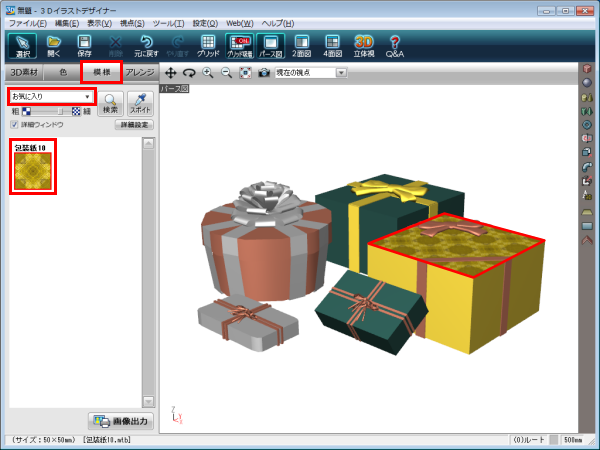600x450 pixels.
Task: Show the grid with the グリッド icon
Action: pos(208,45)
